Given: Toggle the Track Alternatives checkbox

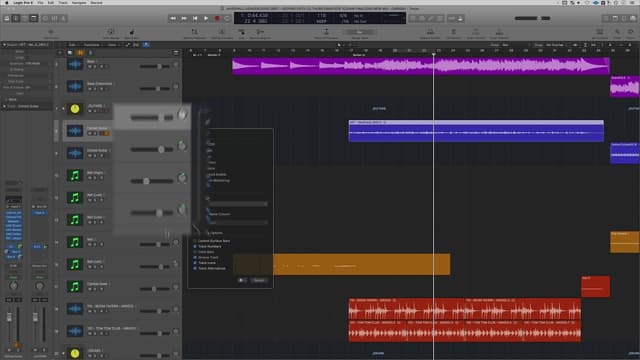Looking at the screenshot, I should click(x=195, y=269).
